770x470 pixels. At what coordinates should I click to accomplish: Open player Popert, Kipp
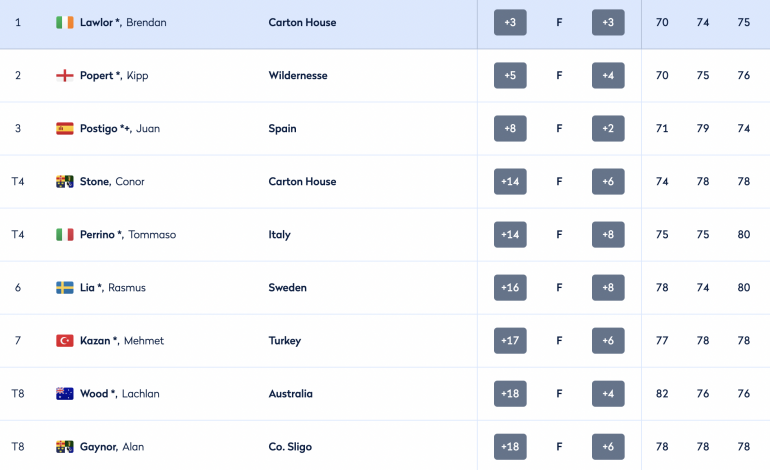(114, 76)
